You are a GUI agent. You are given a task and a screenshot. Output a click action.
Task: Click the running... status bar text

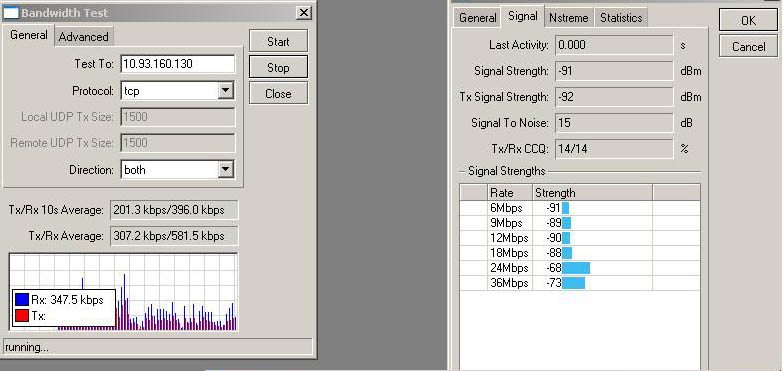click(27, 347)
